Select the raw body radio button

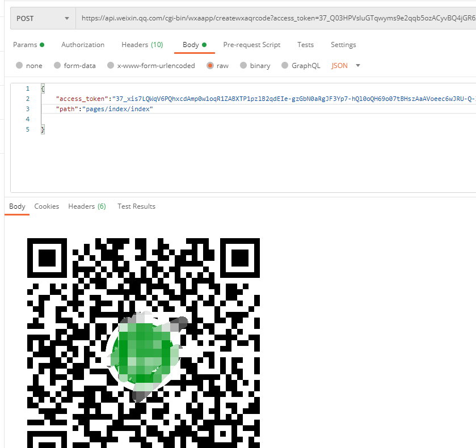210,66
